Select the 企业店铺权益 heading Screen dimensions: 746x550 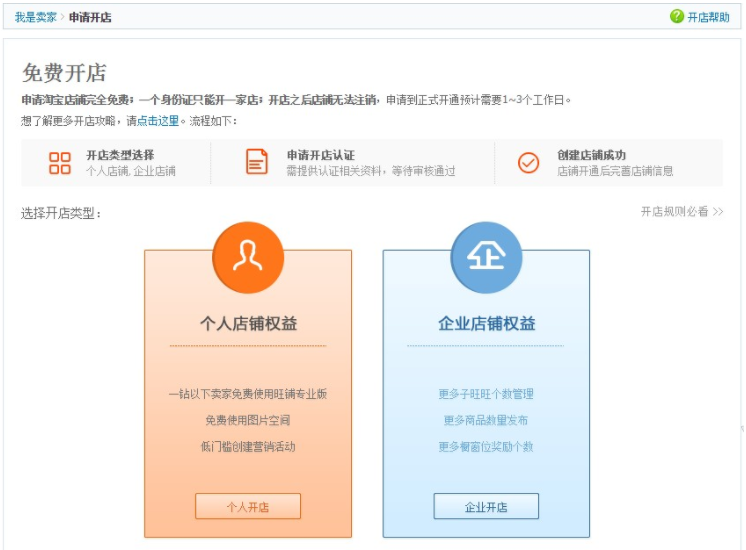click(x=487, y=324)
